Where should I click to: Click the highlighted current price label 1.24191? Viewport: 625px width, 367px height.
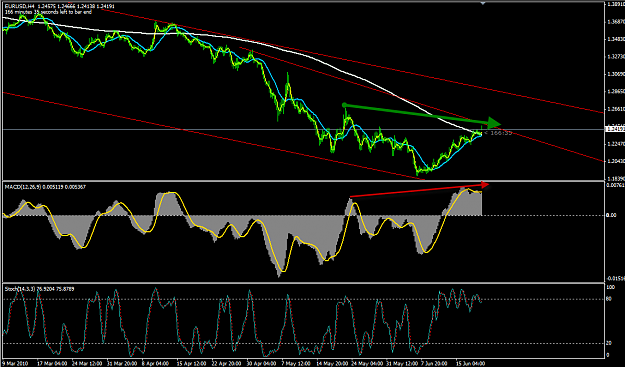point(614,129)
